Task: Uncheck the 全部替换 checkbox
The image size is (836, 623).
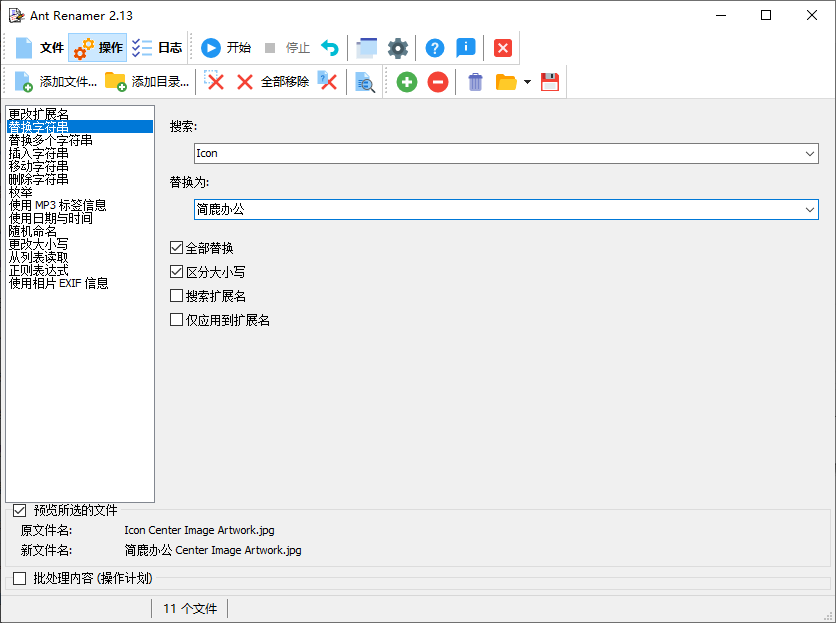Action: (177, 247)
